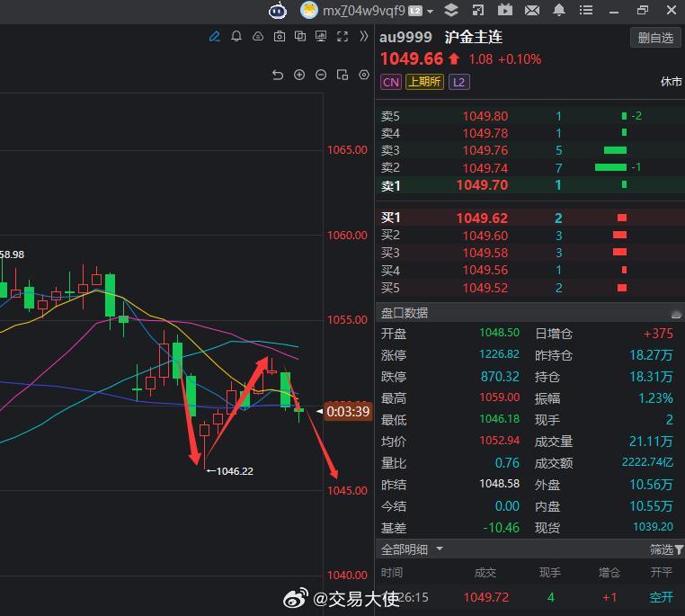
Task: Click the trade detail price 1049.72
Action: tap(485, 597)
